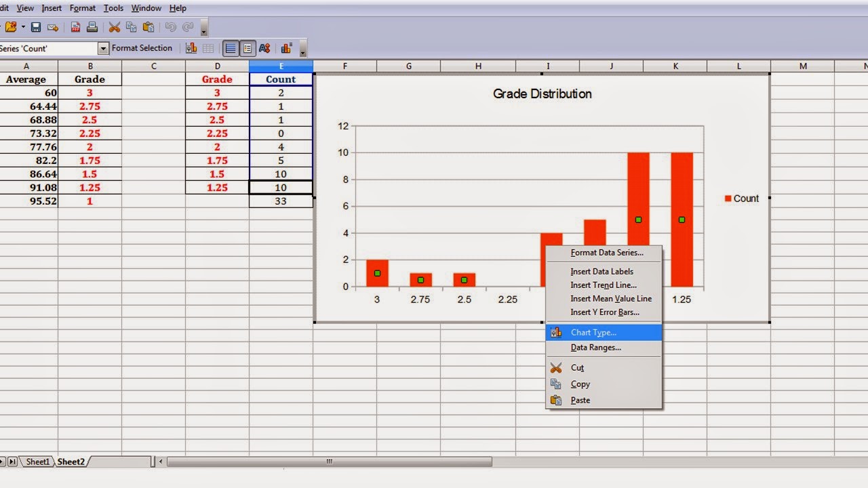Switch to the Sheet1 tab

click(37, 461)
